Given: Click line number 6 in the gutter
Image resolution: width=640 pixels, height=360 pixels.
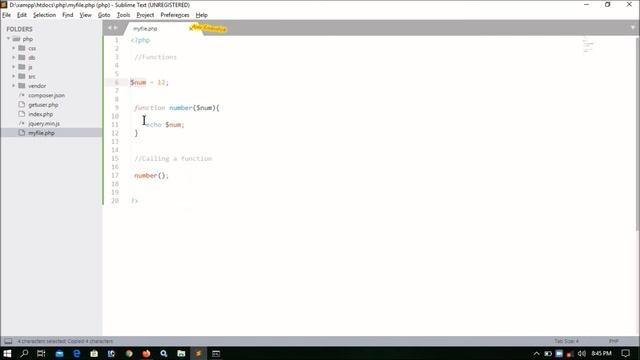Looking at the screenshot, I should click(x=116, y=82).
